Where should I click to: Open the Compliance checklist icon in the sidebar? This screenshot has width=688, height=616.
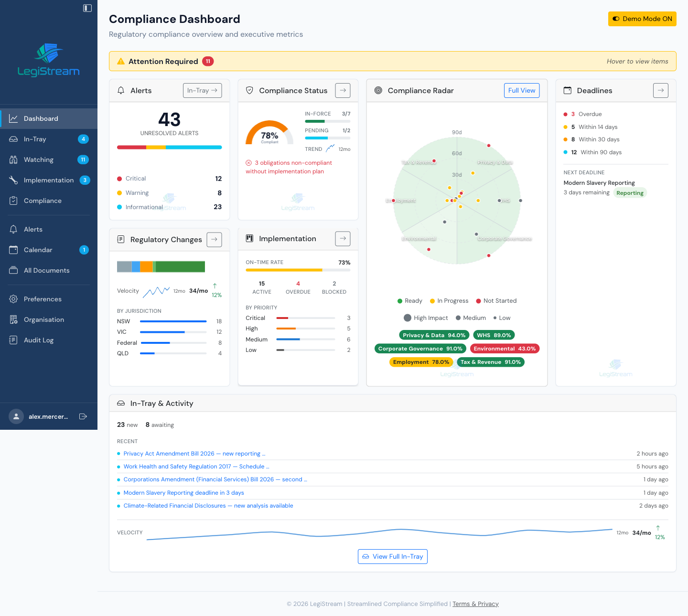coord(13,201)
